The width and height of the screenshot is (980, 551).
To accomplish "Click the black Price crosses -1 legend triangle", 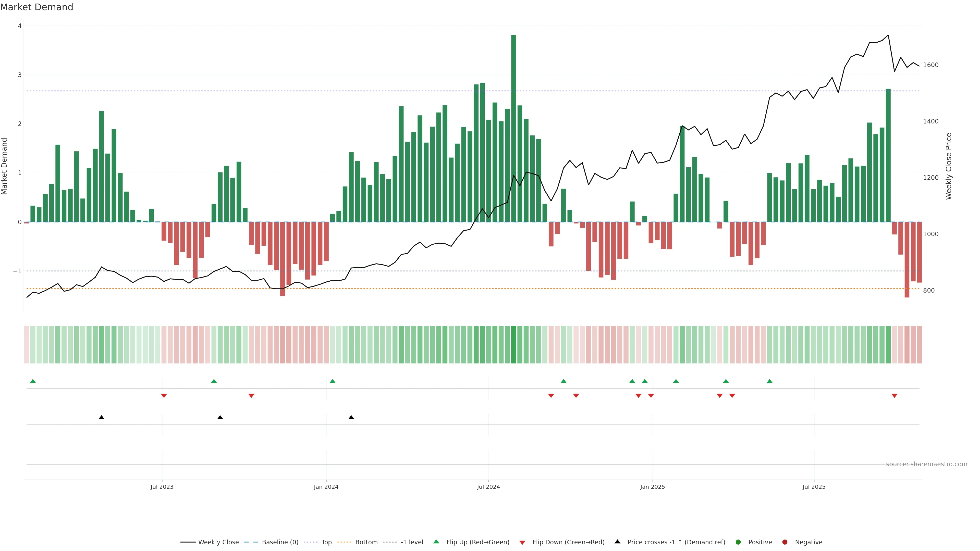I will [x=617, y=542].
